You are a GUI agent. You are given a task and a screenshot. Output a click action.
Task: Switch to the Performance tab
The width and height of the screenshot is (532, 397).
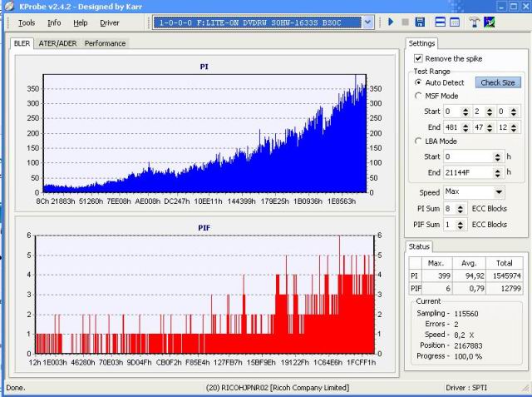105,43
